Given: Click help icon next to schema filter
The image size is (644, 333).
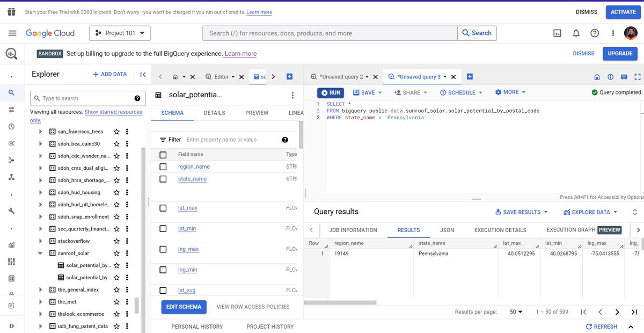Looking at the screenshot, I should coord(285,140).
